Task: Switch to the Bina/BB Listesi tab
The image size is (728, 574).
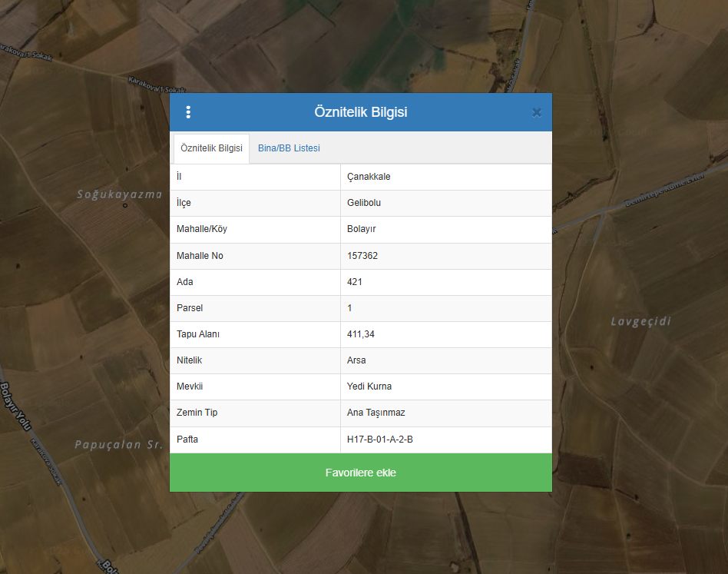Action: pyautogui.click(x=289, y=148)
